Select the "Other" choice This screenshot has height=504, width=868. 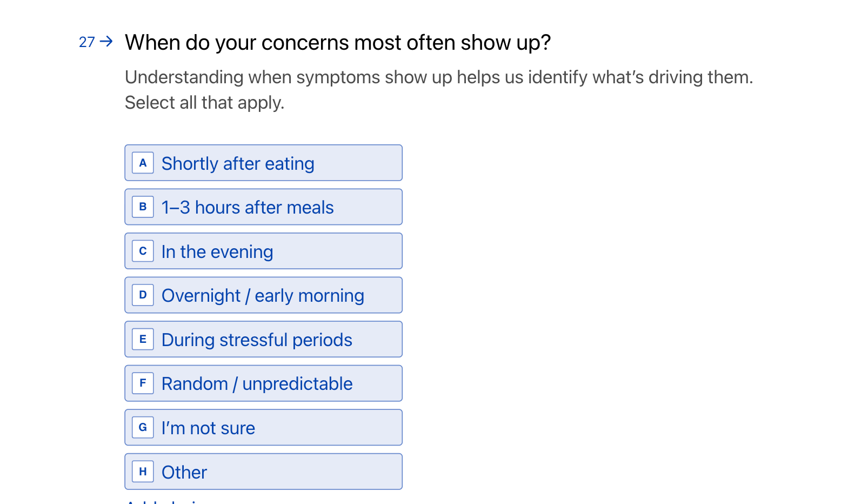(x=263, y=472)
